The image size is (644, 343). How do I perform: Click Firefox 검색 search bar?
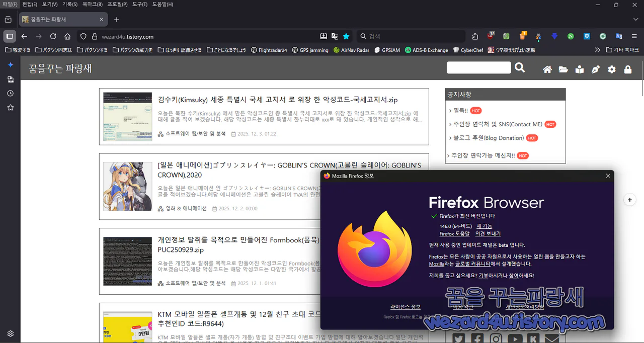(411, 36)
